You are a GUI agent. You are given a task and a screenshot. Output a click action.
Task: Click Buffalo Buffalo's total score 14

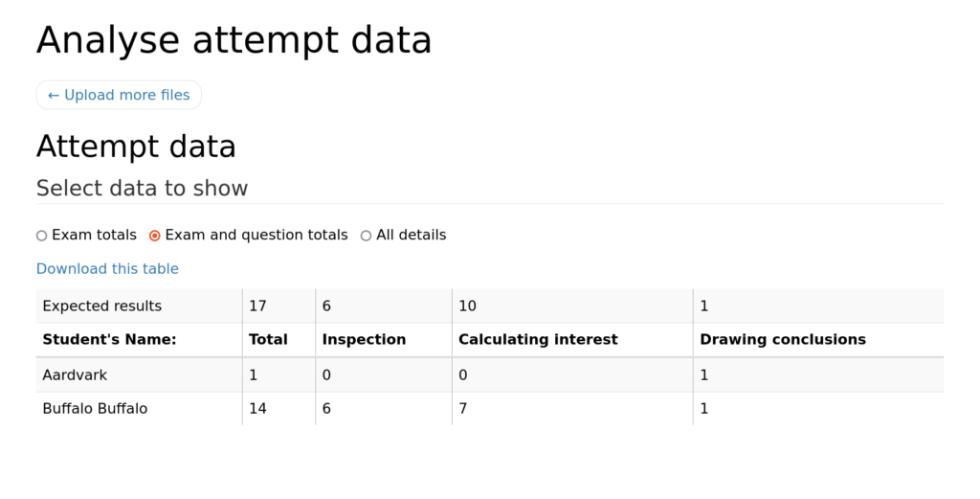[257, 409]
